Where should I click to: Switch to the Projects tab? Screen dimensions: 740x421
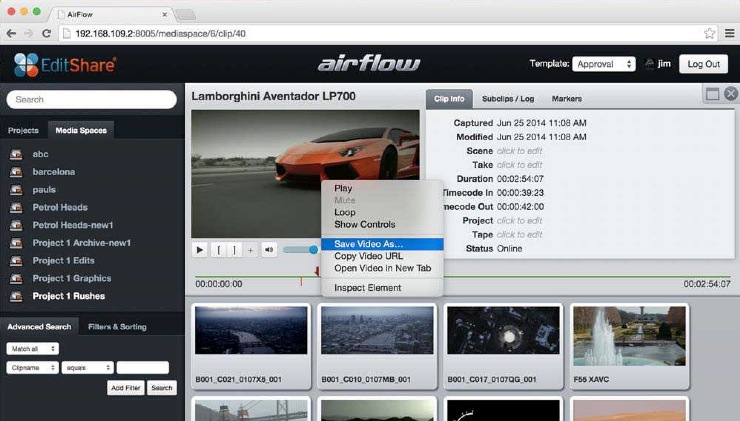tap(23, 130)
